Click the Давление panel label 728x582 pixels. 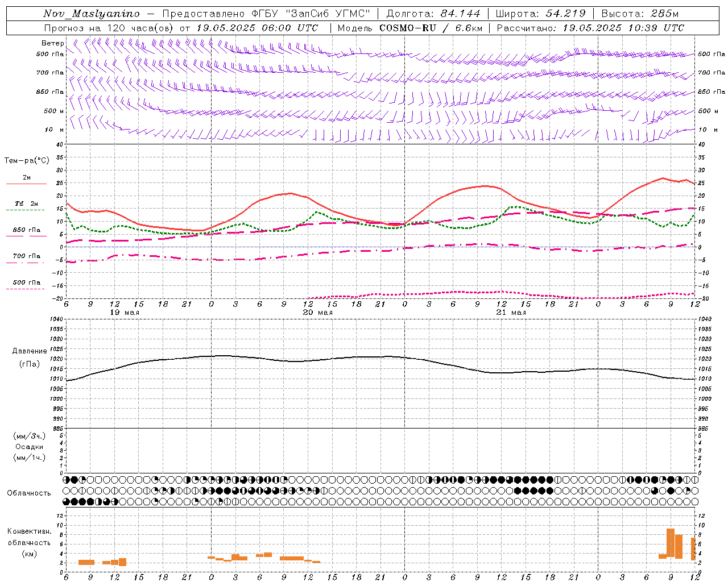(29, 351)
